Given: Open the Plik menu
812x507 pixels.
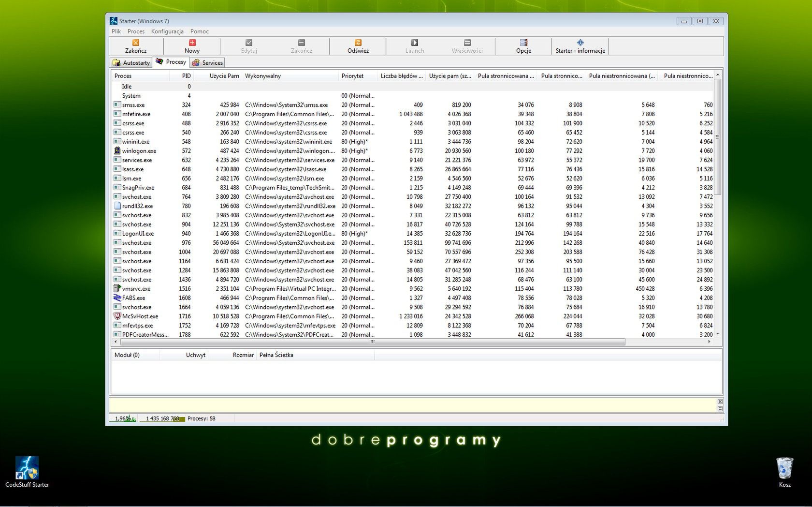Looking at the screenshot, I should [x=116, y=31].
